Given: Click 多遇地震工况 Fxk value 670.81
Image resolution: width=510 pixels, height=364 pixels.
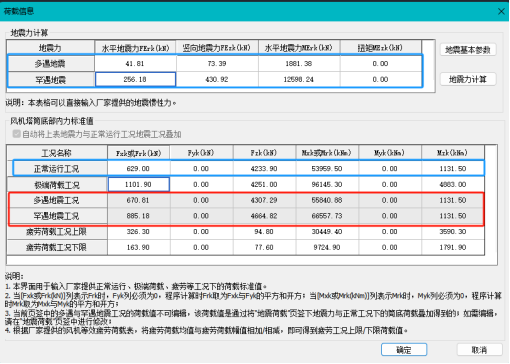Looking at the screenshot, I should click(x=138, y=200).
